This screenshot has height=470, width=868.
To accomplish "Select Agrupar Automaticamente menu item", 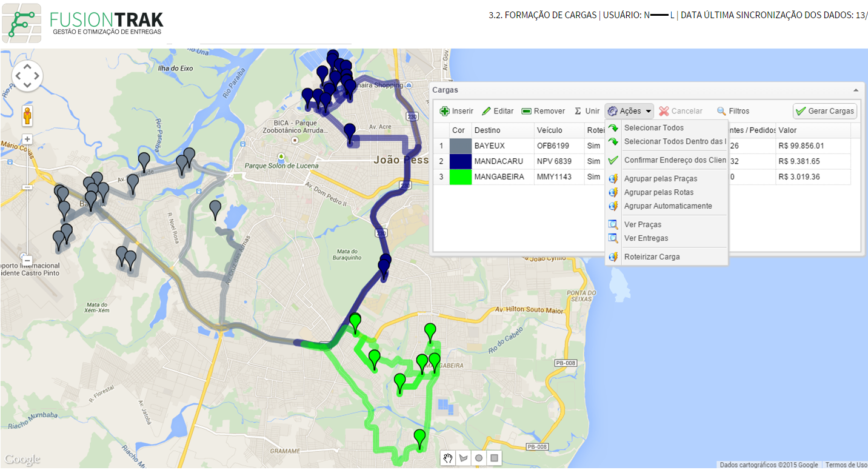I will click(667, 206).
